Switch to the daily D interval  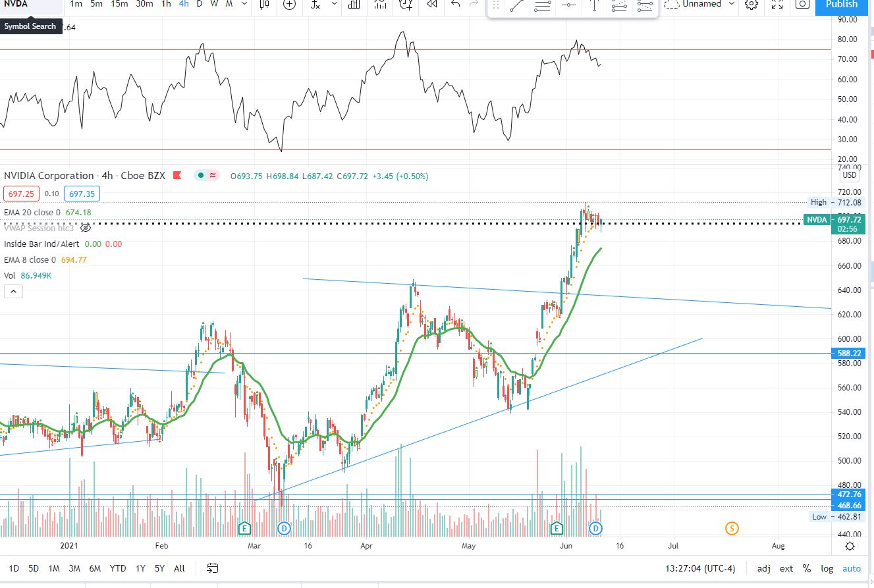click(x=200, y=4)
